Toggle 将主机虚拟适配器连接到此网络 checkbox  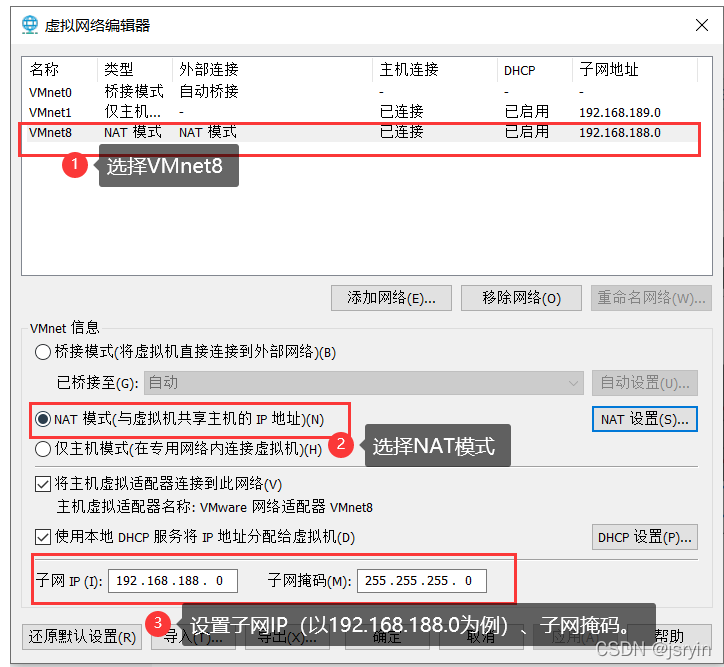click(43, 484)
